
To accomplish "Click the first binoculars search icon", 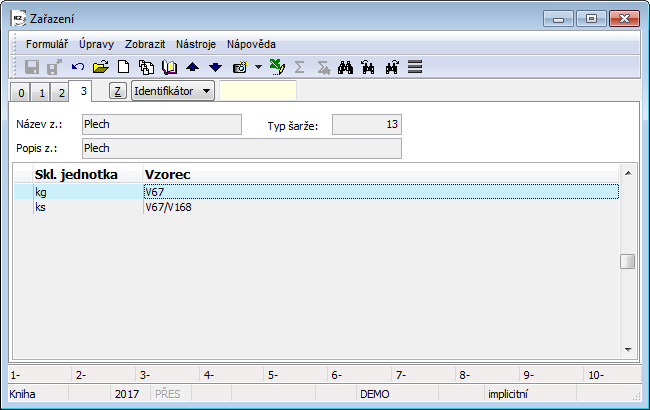I will pos(345,67).
